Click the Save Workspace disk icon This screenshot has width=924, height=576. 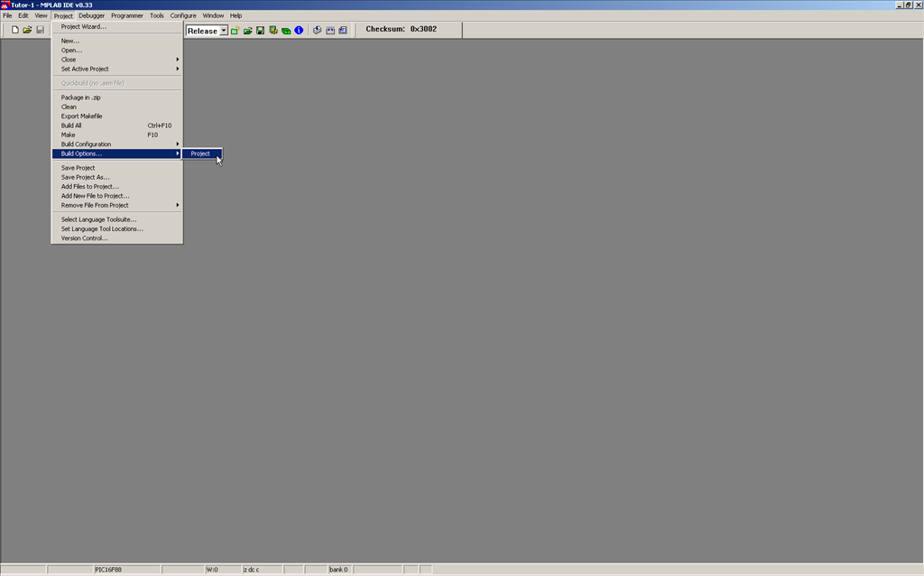[x=260, y=31]
